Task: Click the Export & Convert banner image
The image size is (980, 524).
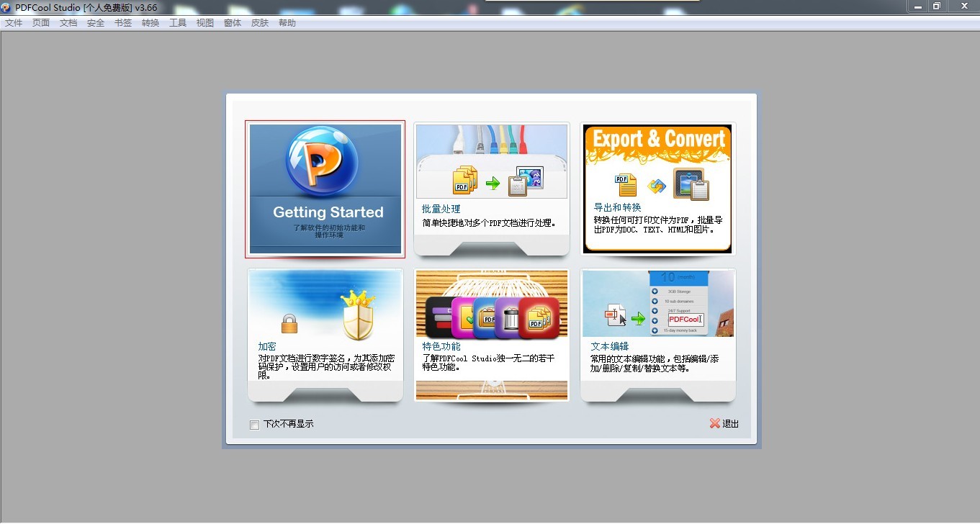Action: pyautogui.click(x=658, y=140)
